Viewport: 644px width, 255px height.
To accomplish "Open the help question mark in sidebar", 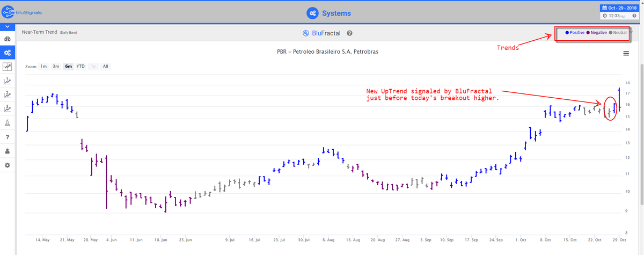I will [8, 137].
